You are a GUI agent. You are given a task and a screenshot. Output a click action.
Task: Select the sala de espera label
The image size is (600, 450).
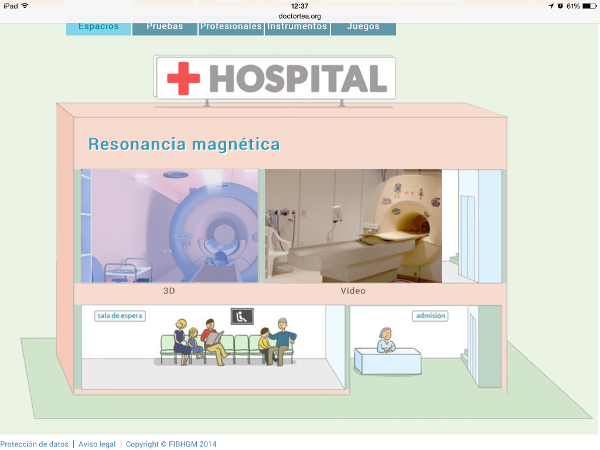pos(119,316)
